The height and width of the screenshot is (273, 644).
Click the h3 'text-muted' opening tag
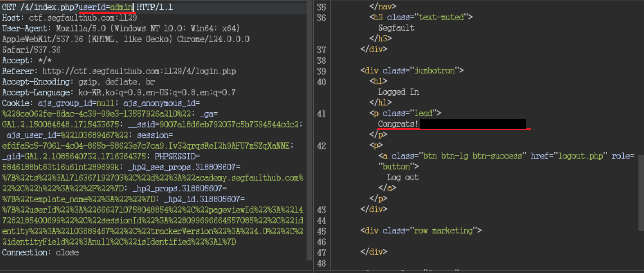pos(421,18)
